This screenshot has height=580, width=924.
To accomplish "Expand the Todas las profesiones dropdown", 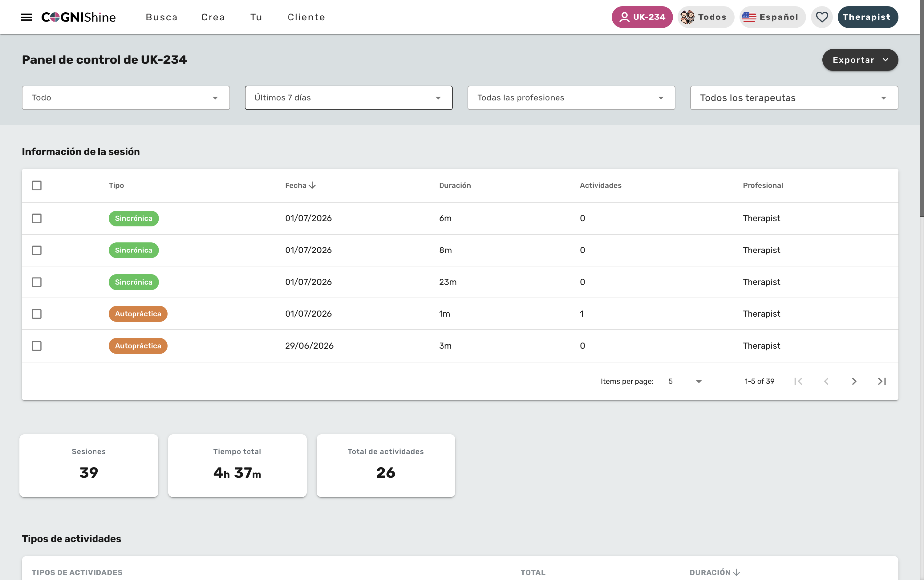I will [571, 98].
